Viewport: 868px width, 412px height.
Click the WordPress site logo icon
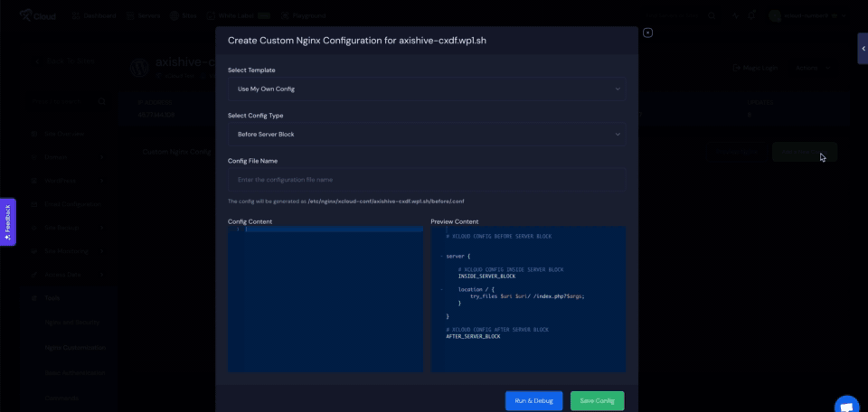pyautogui.click(x=139, y=68)
